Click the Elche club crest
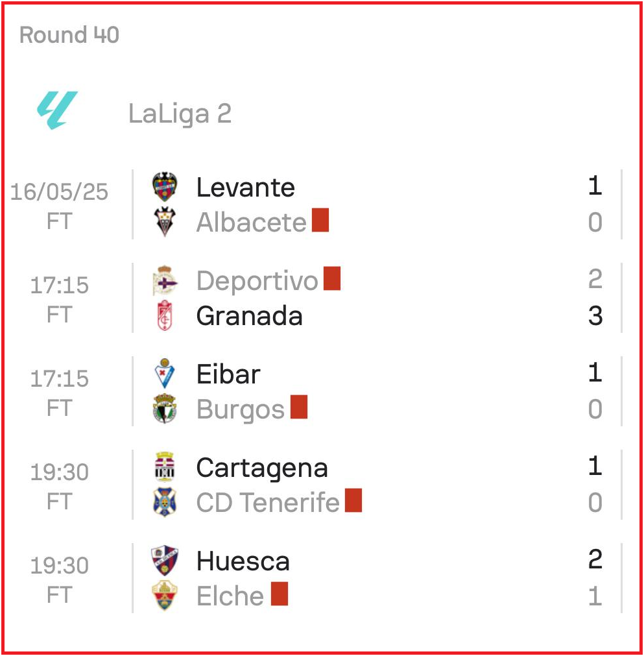 point(165,596)
